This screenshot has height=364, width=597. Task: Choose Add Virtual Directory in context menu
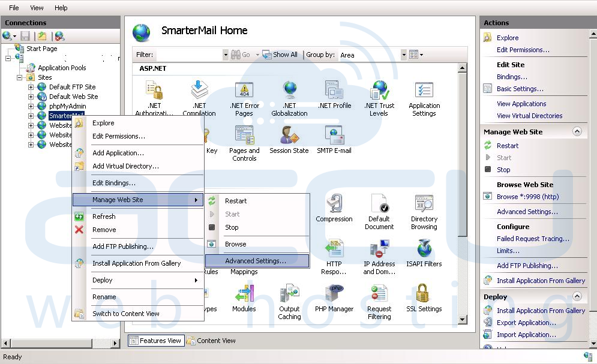138,166
